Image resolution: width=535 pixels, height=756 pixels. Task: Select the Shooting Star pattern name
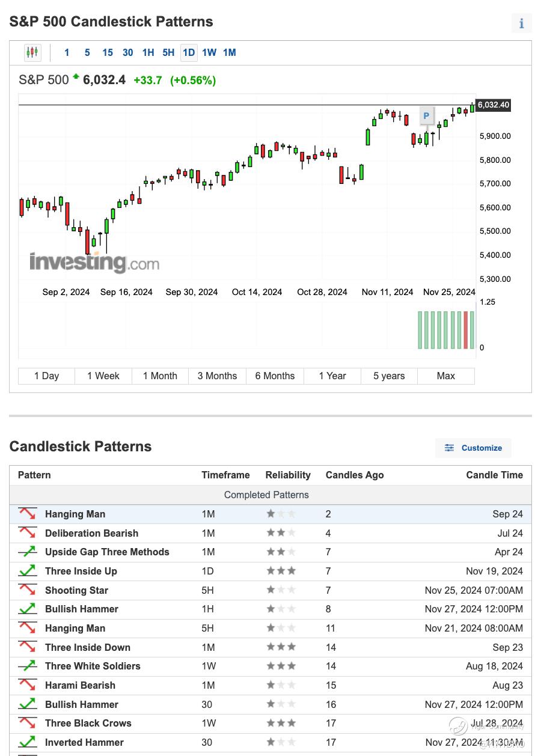pyautogui.click(x=76, y=590)
